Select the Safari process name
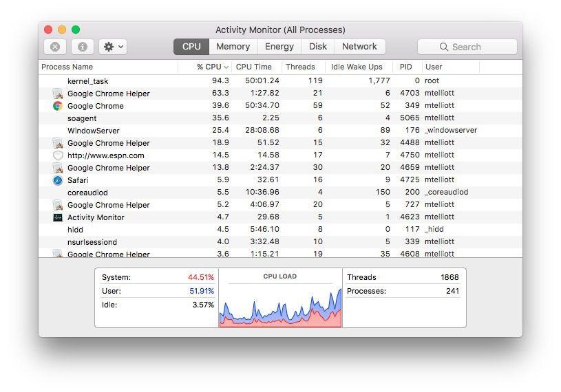Viewport: 561px width, 392px height. (x=78, y=180)
